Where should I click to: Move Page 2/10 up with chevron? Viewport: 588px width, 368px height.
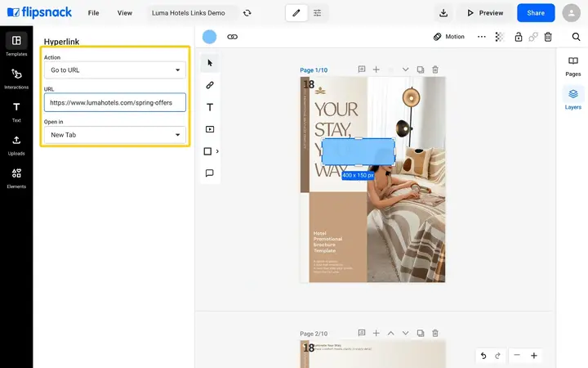click(390, 333)
